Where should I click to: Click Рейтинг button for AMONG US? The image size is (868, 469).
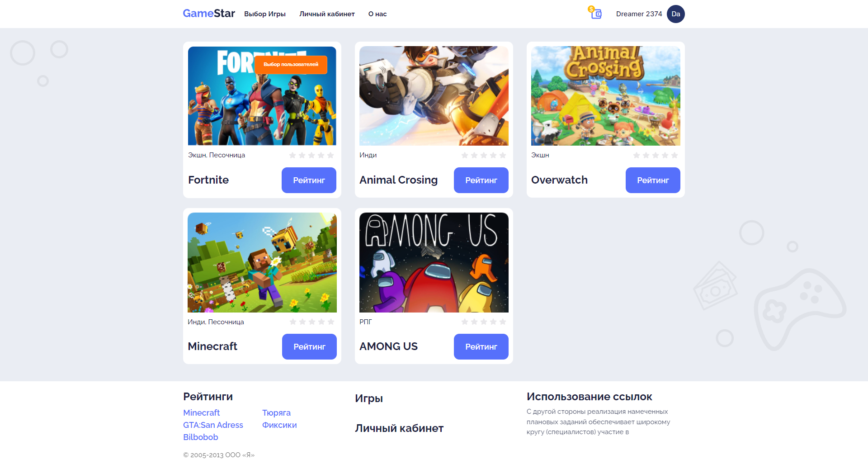click(481, 346)
